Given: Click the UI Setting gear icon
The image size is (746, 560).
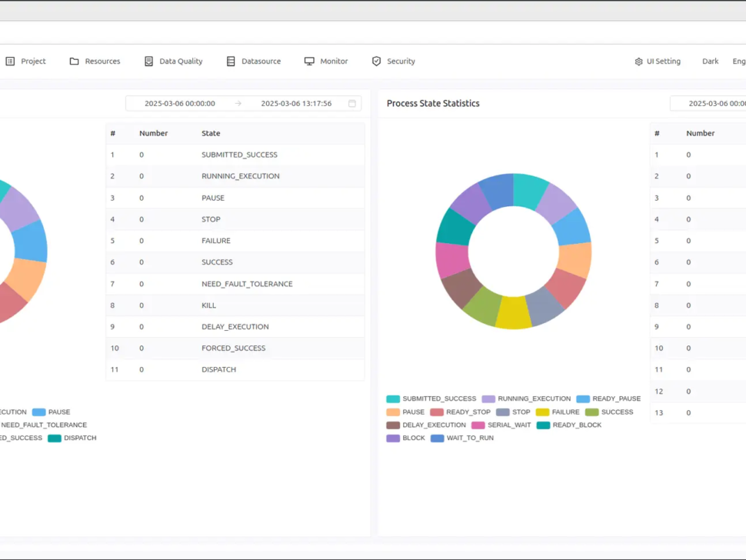Looking at the screenshot, I should pos(638,62).
